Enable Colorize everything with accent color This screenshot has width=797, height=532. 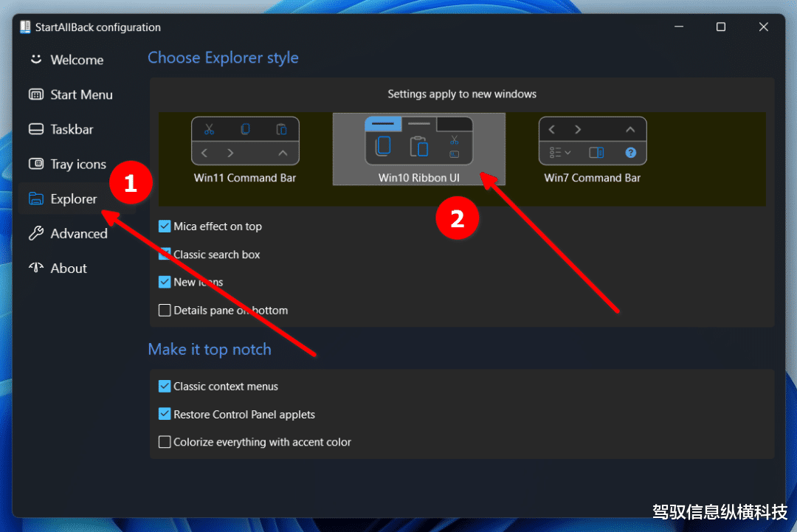tap(164, 442)
